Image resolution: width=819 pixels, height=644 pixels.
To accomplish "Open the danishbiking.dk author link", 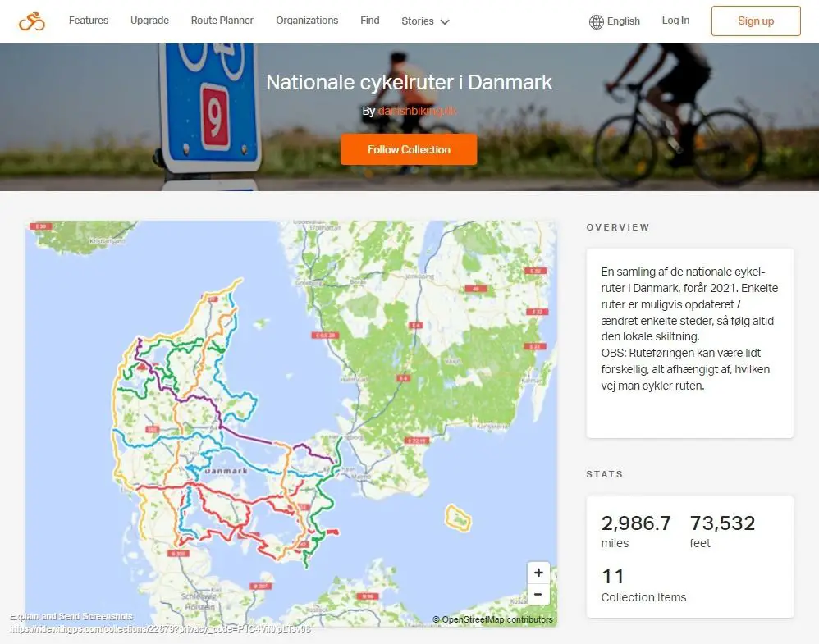I will [x=417, y=111].
